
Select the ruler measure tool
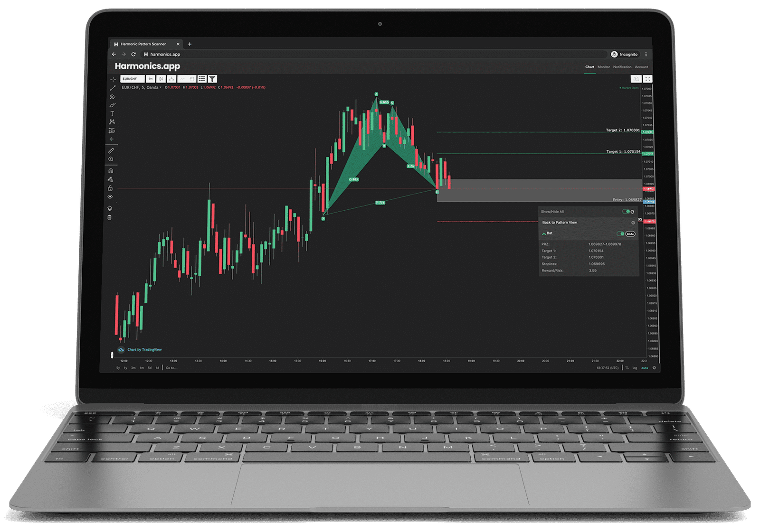[111, 150]
